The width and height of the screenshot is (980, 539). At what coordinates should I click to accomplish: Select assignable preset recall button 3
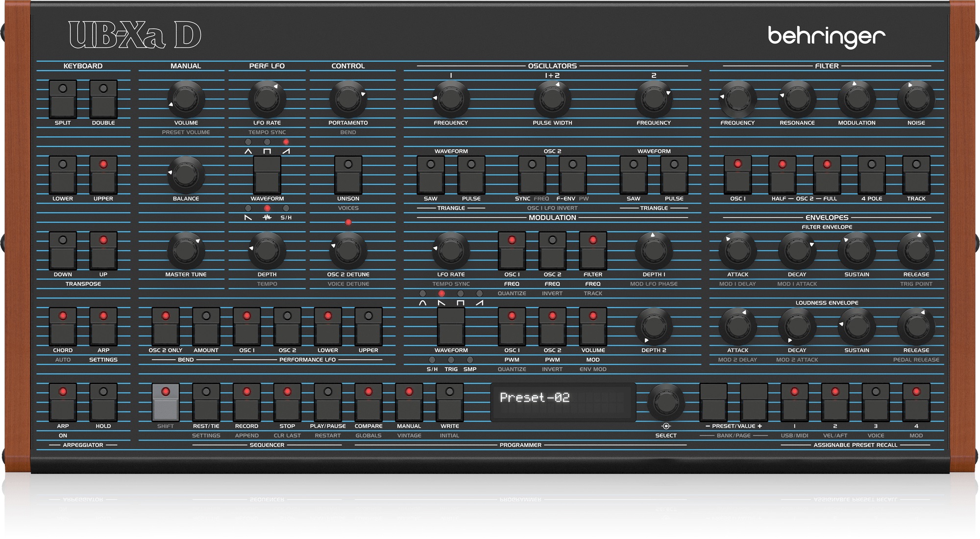[x=875, y=403]
